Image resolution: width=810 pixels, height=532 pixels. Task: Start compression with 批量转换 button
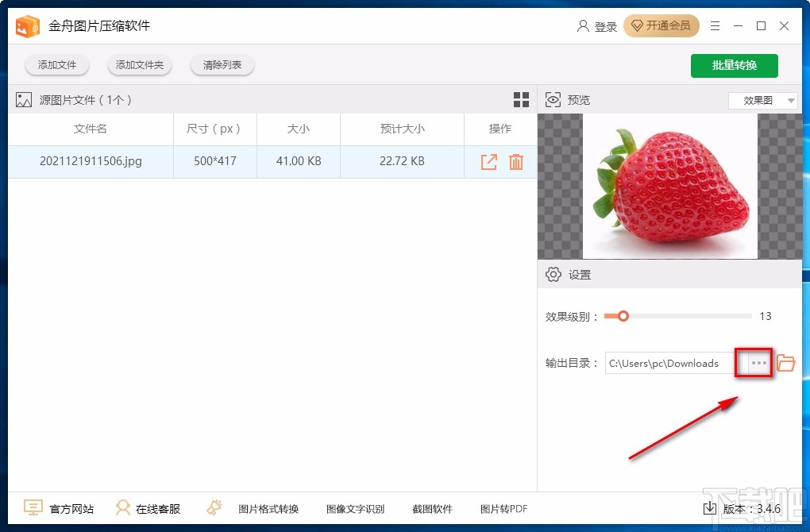(x=734, y=65)
